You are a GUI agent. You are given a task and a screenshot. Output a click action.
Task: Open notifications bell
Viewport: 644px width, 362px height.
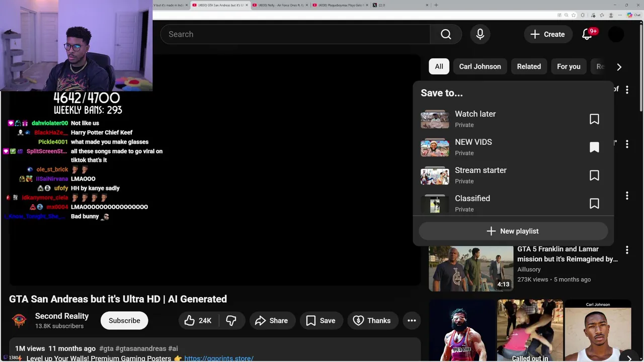click(x=587, y=34)
